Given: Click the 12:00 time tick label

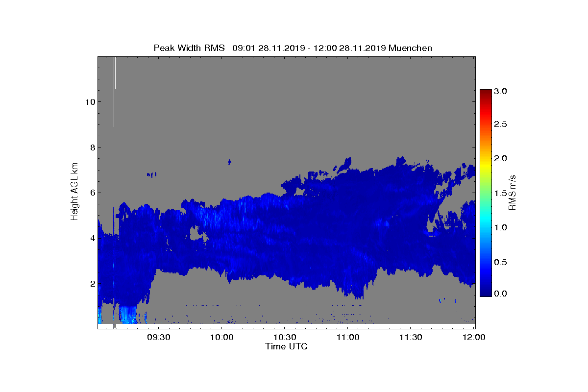Looking at the screenshot, I should click(473, 338).
